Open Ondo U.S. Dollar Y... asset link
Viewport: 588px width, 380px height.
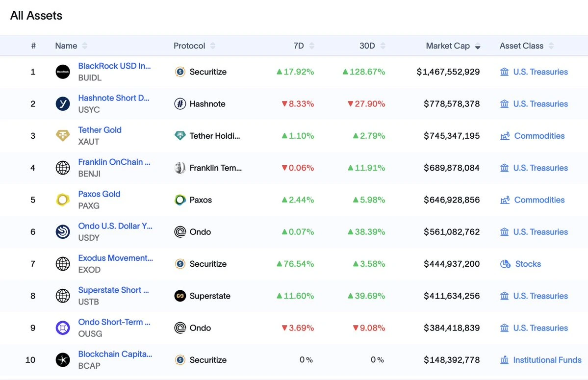tap(115, 226)
